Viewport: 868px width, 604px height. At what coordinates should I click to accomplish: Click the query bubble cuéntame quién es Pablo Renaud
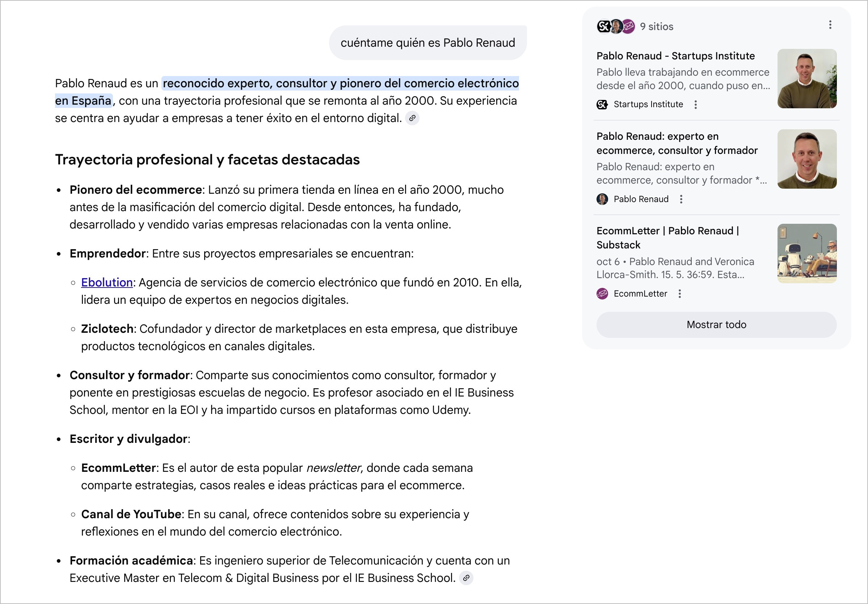[427, 43]
